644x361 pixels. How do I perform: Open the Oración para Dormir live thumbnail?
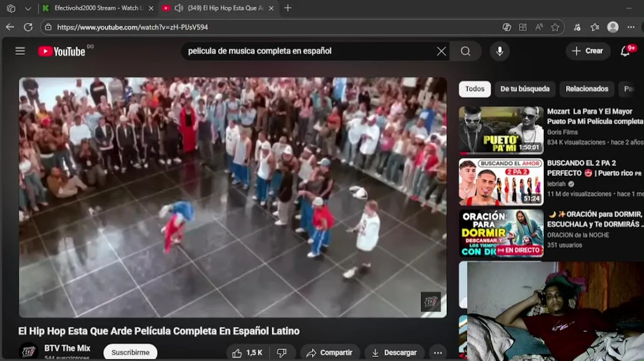(501, 233)
